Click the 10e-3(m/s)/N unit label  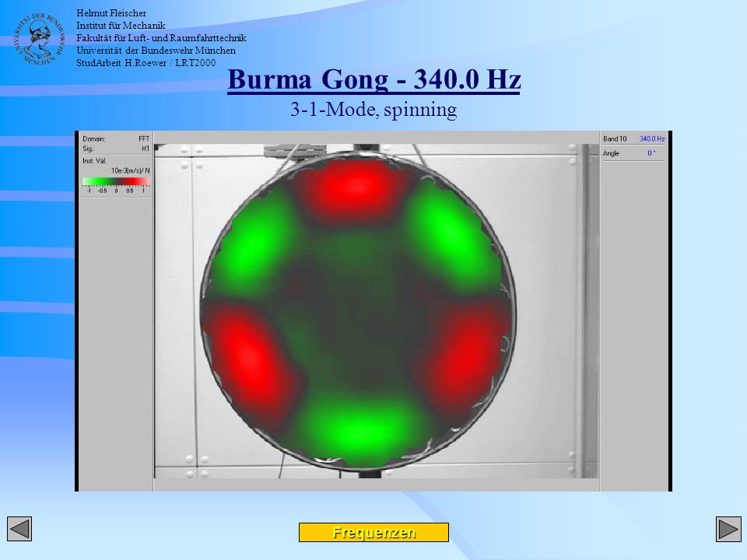click(131, 170)
